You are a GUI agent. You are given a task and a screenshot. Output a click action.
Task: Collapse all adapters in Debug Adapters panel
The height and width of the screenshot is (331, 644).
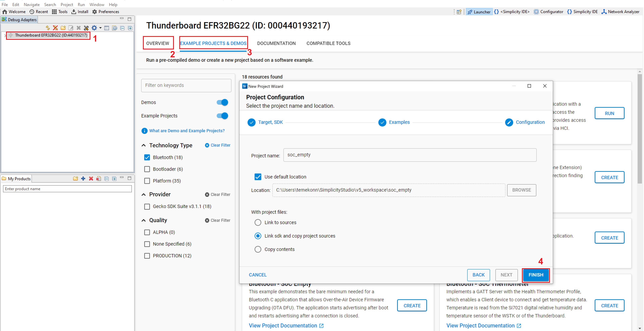(122, 28)
